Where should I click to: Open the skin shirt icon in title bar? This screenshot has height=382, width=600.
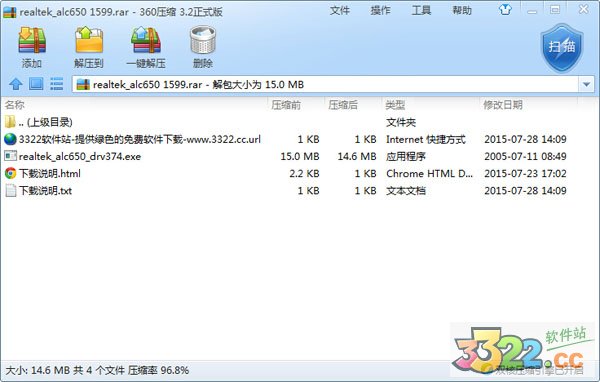point(505,10)
